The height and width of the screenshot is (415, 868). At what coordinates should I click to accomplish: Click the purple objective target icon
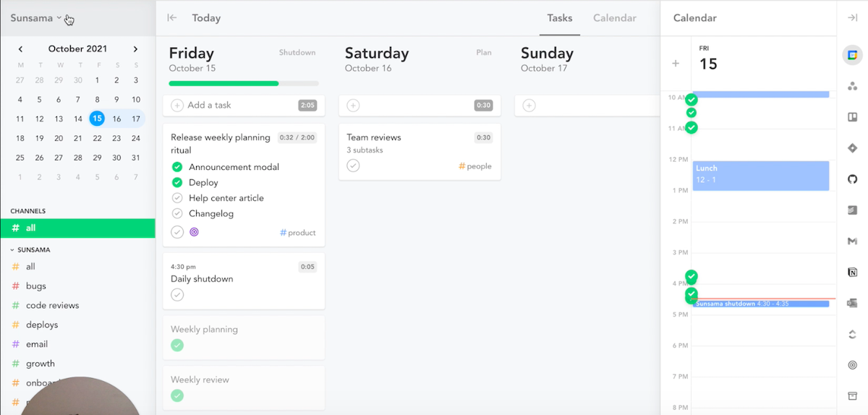[194, 232]
